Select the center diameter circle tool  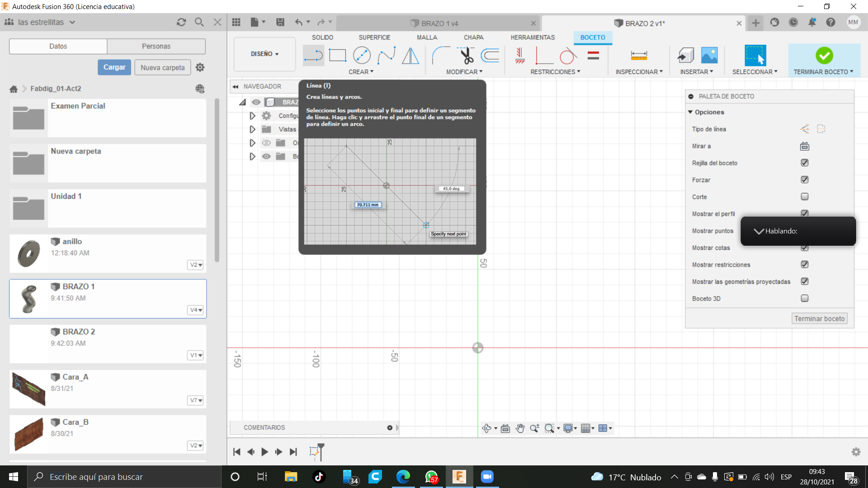click(362, 56)
